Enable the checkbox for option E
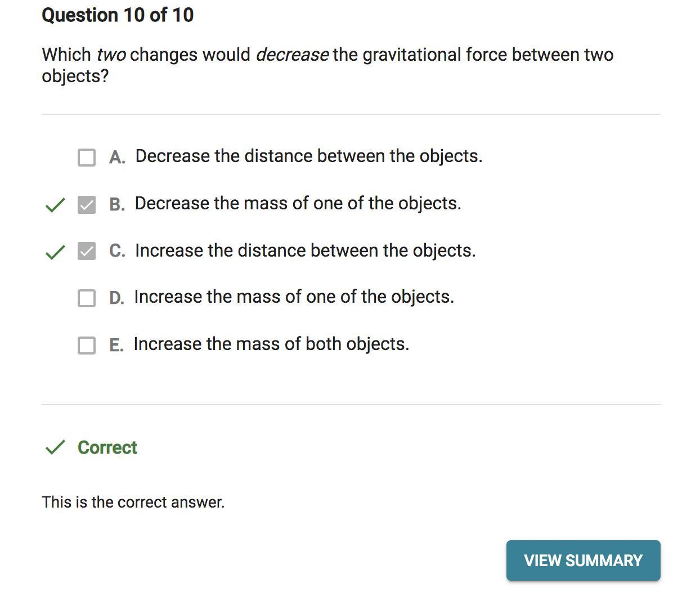Viewport: 700px width, 601px height. [x=87, y=346]
